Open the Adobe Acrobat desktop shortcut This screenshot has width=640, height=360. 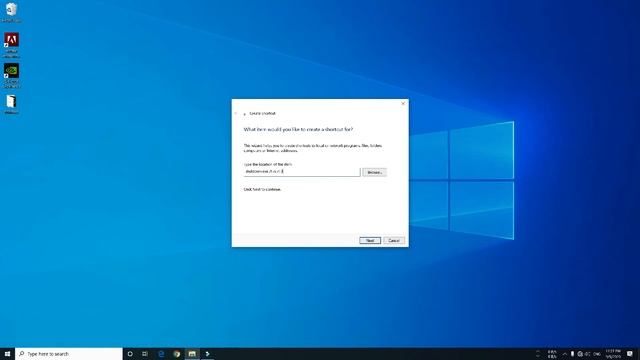[11, 44]
